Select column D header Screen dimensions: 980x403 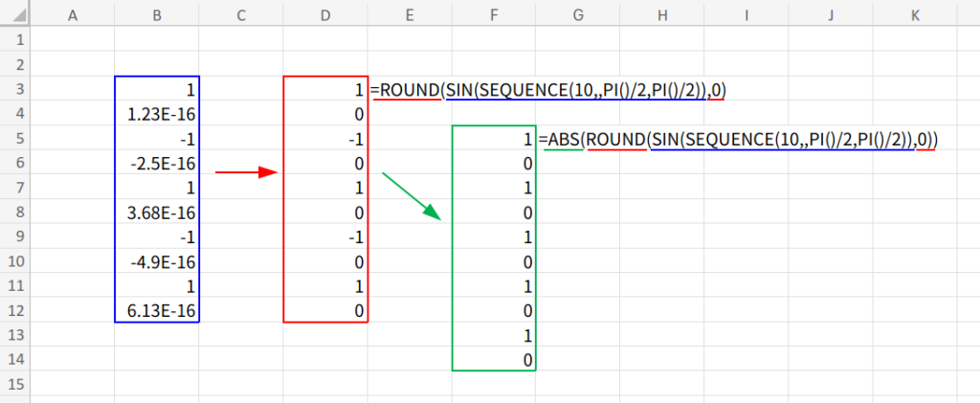[x=325, y=15]
